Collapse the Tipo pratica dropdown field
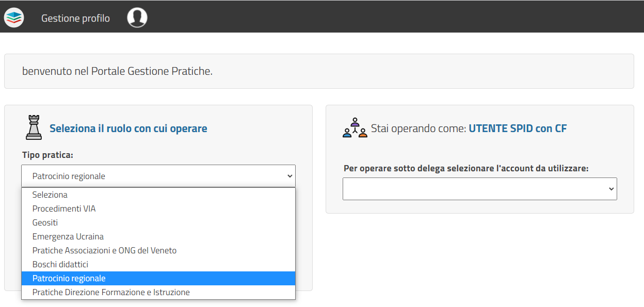 pos(158,176)
